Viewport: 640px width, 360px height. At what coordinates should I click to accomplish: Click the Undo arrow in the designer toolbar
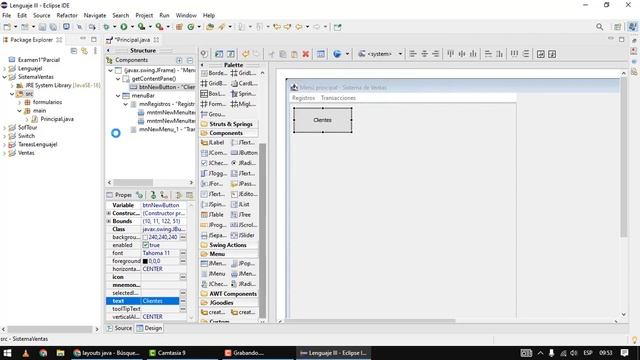[x=245, y=54]
